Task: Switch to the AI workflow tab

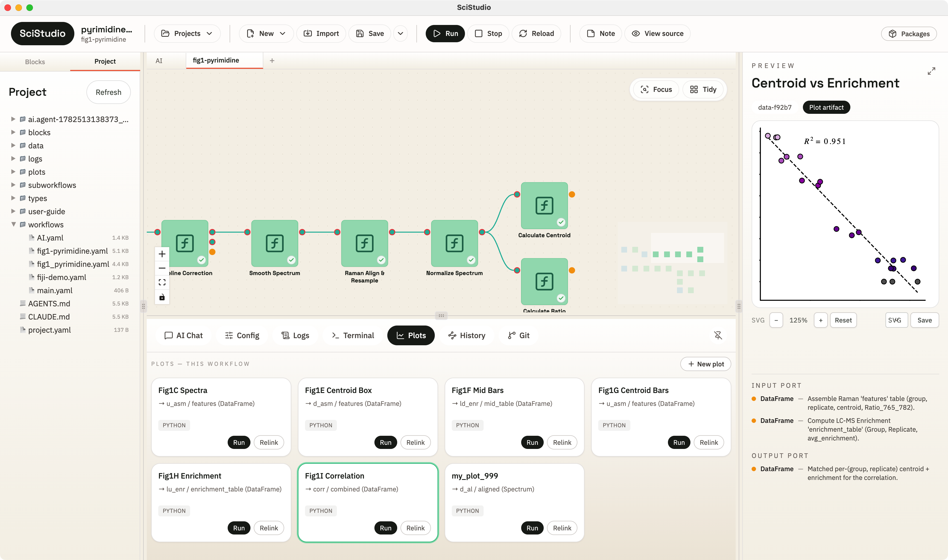Action: click(159, 60)
